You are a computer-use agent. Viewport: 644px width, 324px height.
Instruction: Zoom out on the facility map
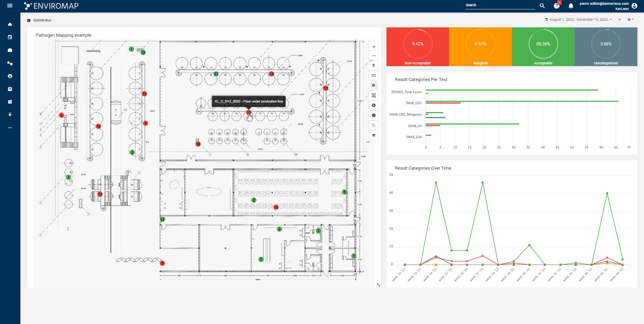coord(373,56)
